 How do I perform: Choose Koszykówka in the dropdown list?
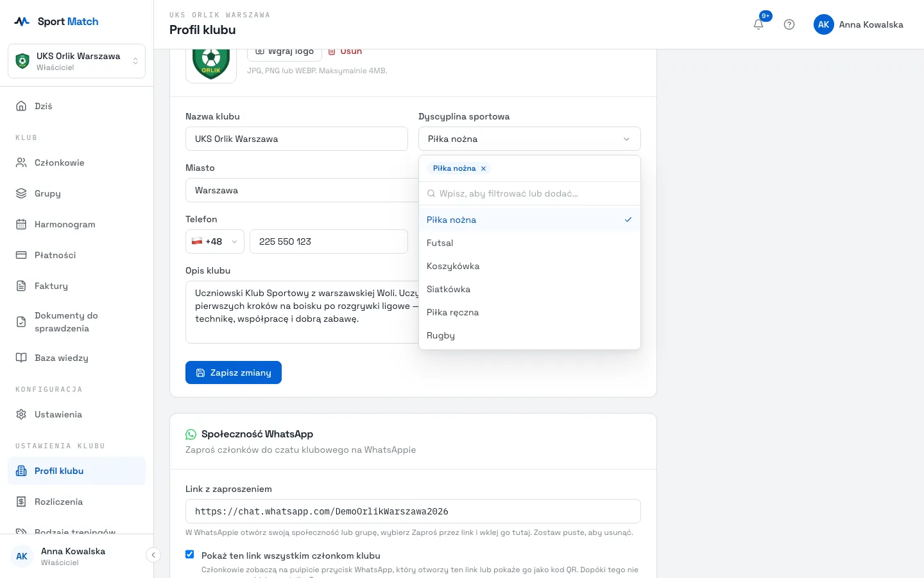(x=529, y=266)
